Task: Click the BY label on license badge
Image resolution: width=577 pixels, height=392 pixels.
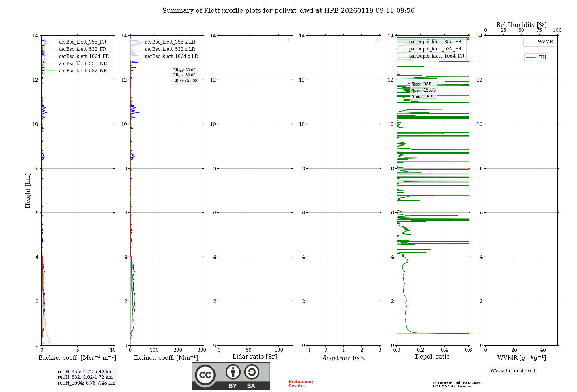Action: (x=233, y=386)
